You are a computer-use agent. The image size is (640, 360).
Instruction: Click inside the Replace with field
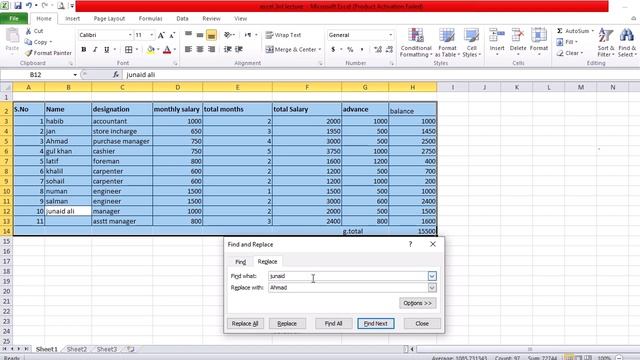[x=348, y=288]
